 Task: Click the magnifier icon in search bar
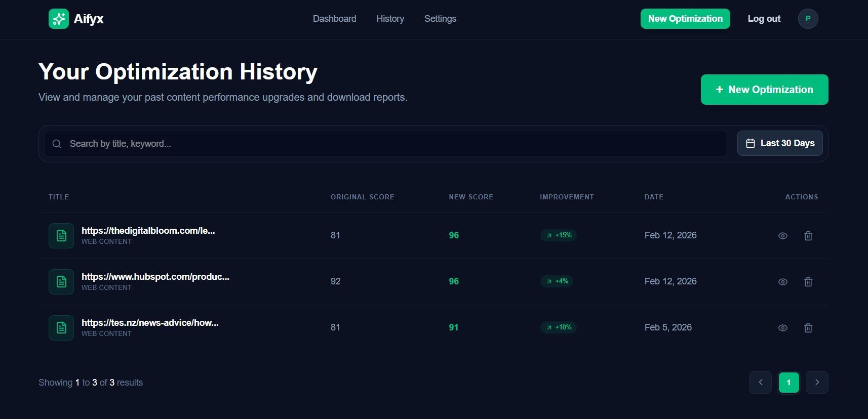(x=57, y=144)
